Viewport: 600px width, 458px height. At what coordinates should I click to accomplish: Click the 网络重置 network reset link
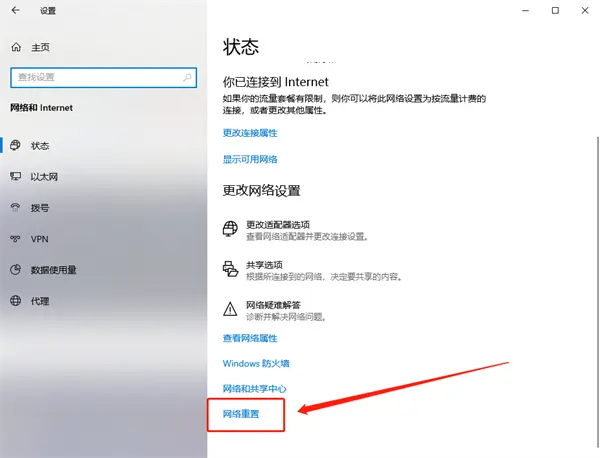pyautogui.click(x=241, y=413)
